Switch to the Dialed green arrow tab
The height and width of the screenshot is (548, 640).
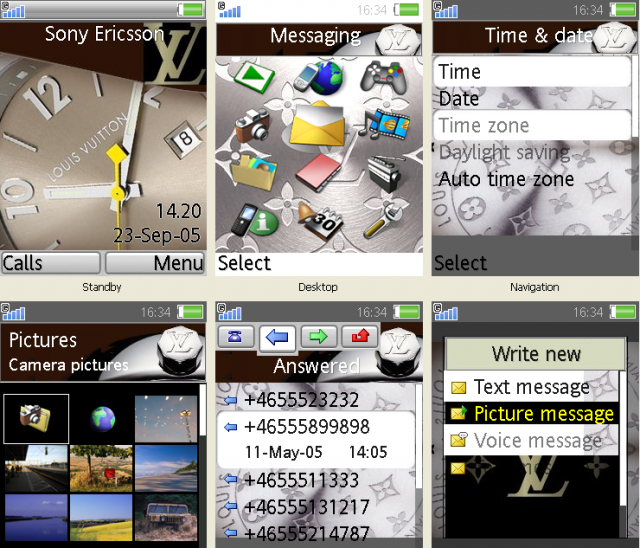[318, 337]
